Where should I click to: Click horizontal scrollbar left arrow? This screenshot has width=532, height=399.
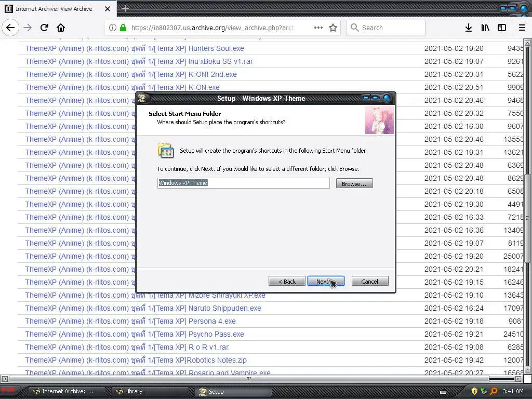pyautogui.click(x=5, y=379)
